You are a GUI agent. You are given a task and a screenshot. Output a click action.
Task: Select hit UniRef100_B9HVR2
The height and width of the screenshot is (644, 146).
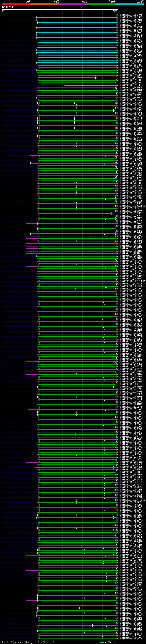click(x=131, y=75)
